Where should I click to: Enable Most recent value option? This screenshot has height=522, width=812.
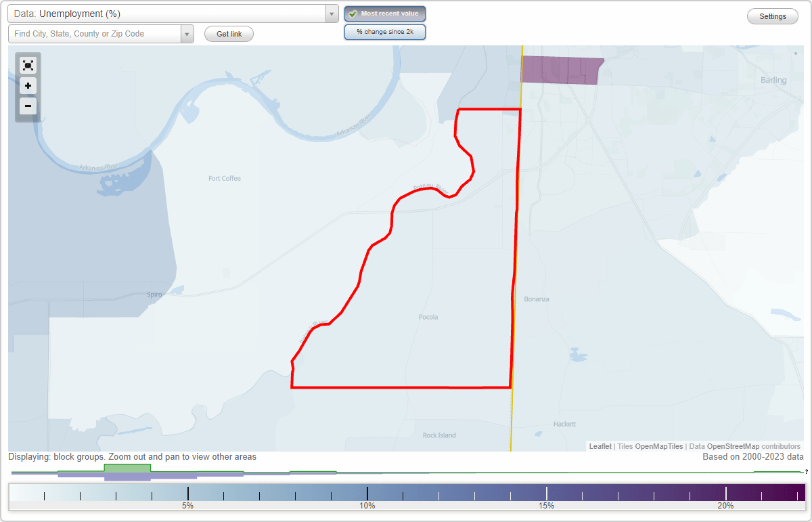(x=385, y=14)
